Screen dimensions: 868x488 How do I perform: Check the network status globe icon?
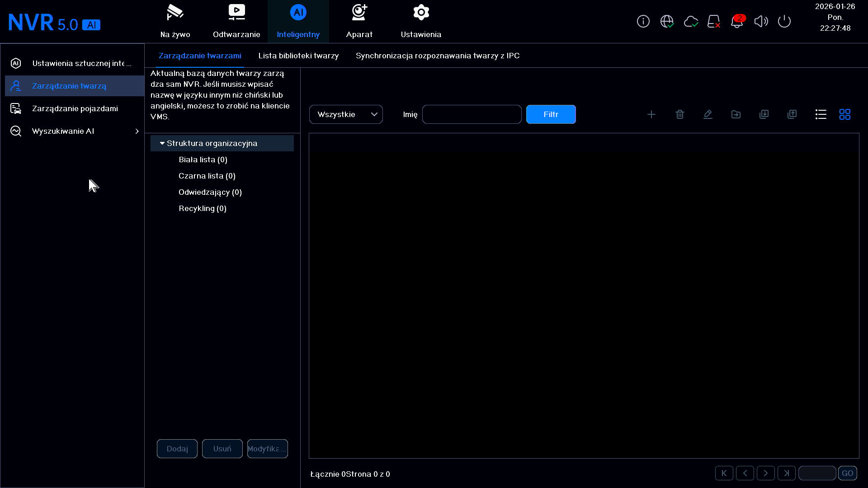(x=667, y=21)
